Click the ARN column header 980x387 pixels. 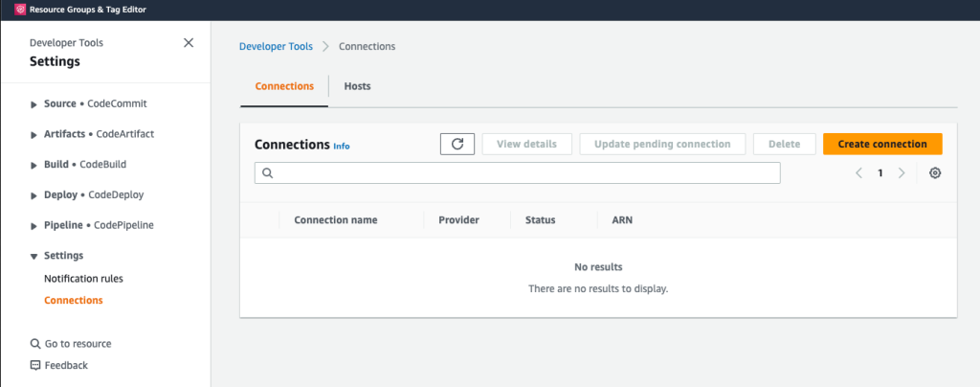622,220
